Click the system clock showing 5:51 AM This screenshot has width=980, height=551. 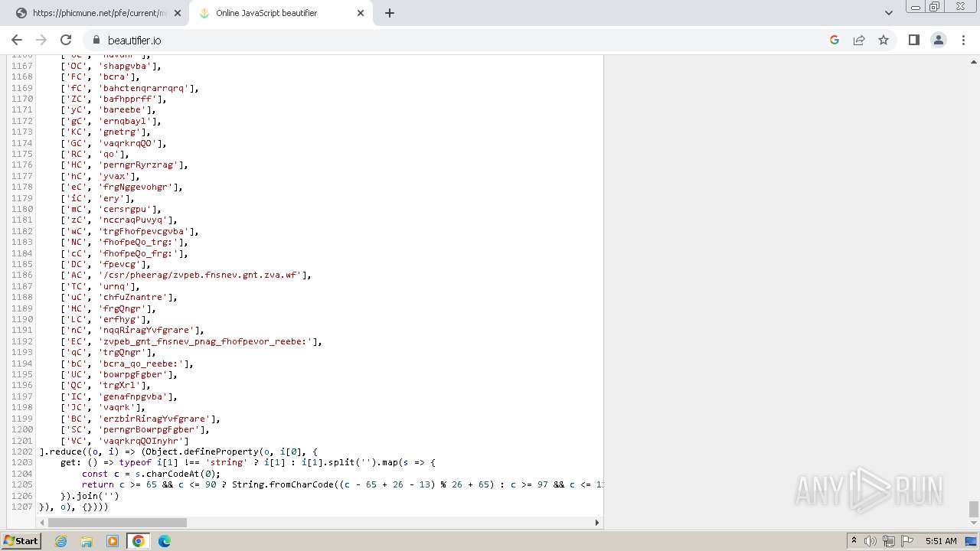click(941, 541)
